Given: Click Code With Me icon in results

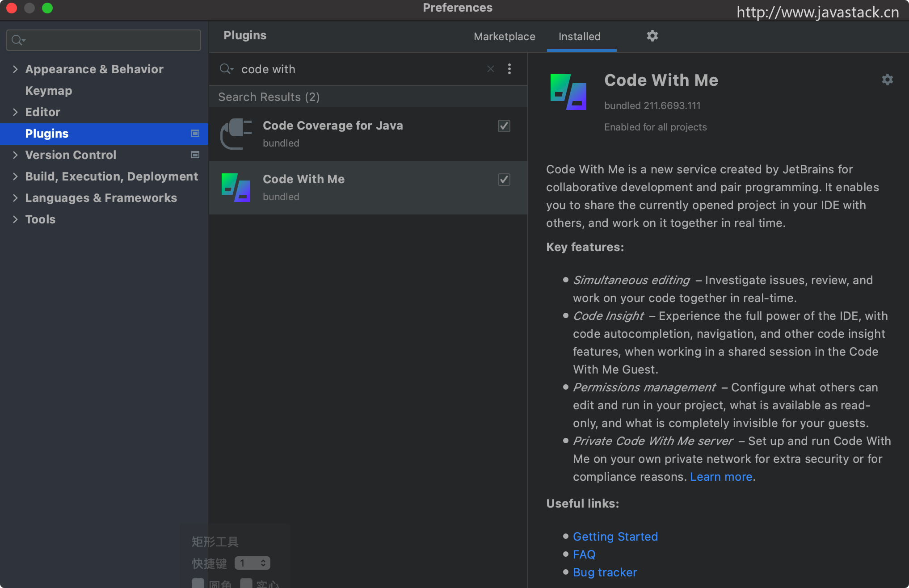Looking at the screenshot, I should (x=236, y=188).
